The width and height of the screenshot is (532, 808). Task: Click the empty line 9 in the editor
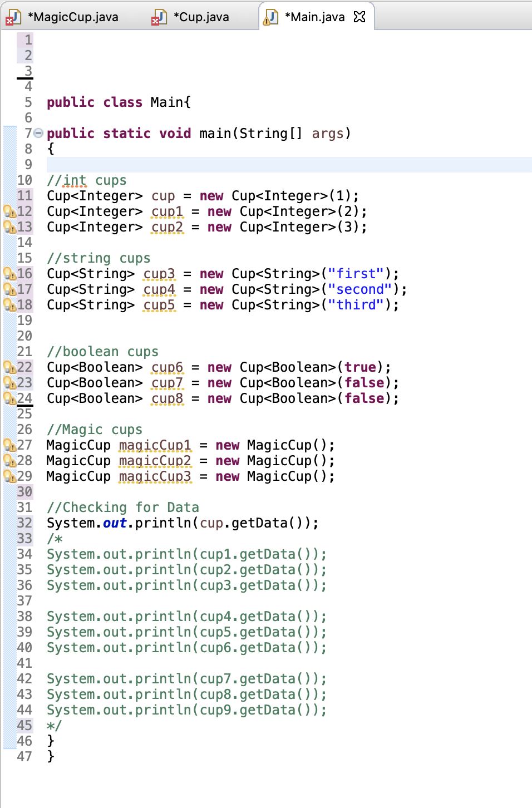click(x=111, y=164)
